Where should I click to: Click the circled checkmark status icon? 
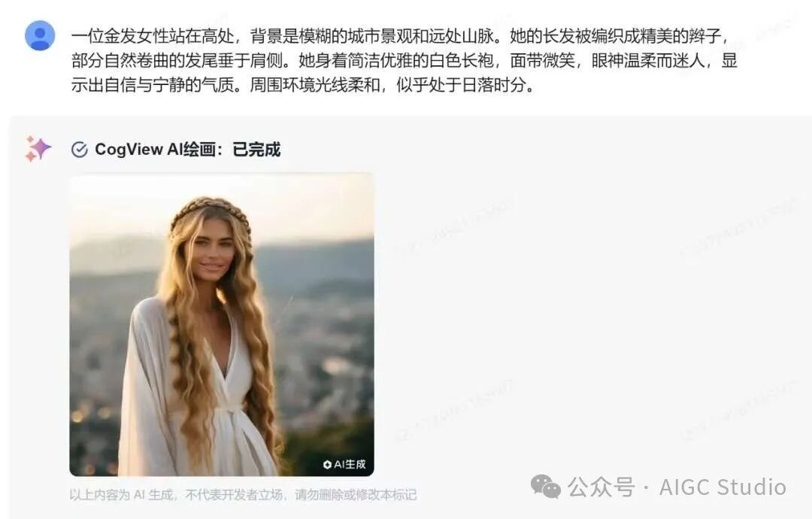[x=79, y=149]
